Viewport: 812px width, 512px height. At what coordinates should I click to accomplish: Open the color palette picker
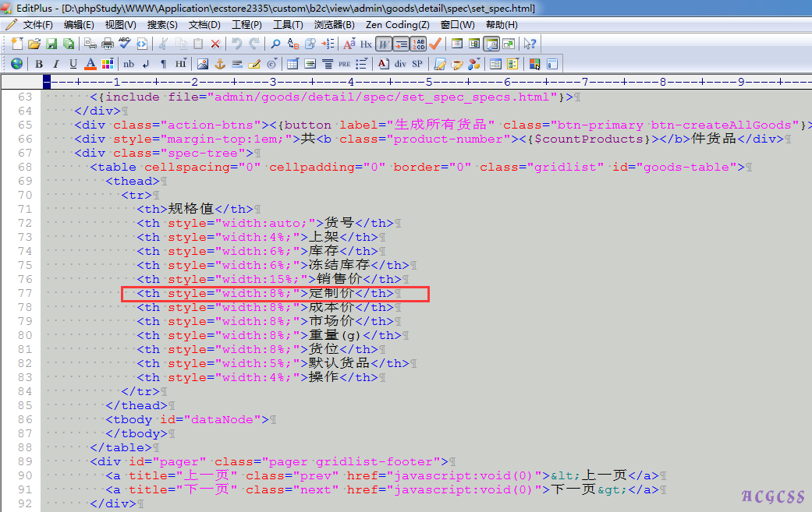click(x=108, y=64)
